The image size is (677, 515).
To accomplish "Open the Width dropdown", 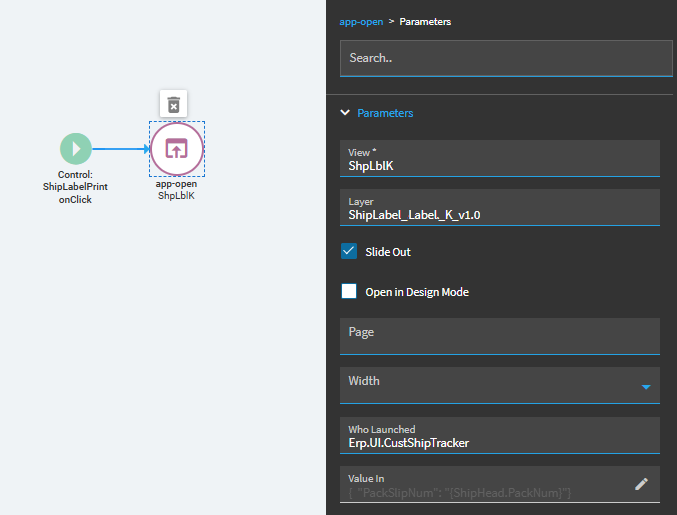I will [645, 386].
